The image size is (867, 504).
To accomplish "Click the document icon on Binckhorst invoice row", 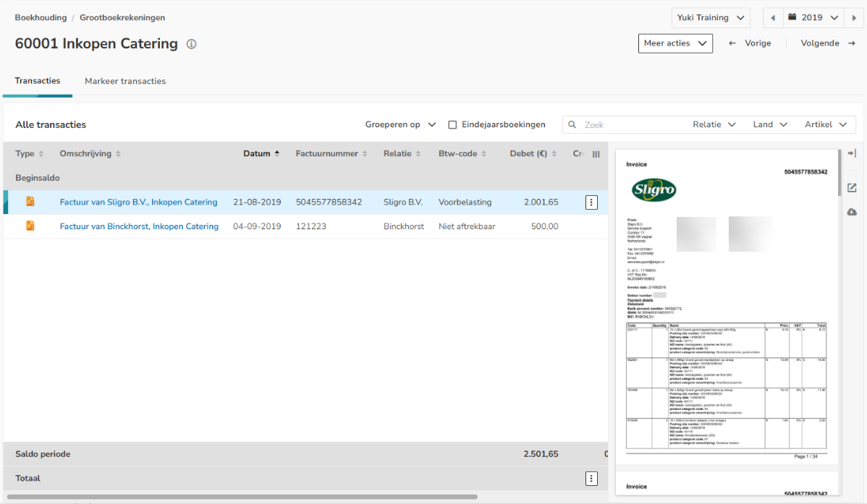I will pyautogui.click(x=30, y=226).
